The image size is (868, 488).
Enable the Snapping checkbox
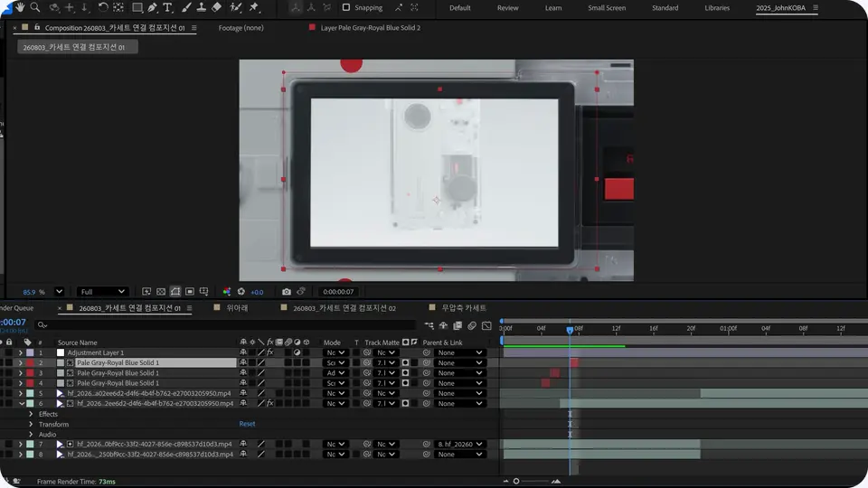click(x=346, y=7)
